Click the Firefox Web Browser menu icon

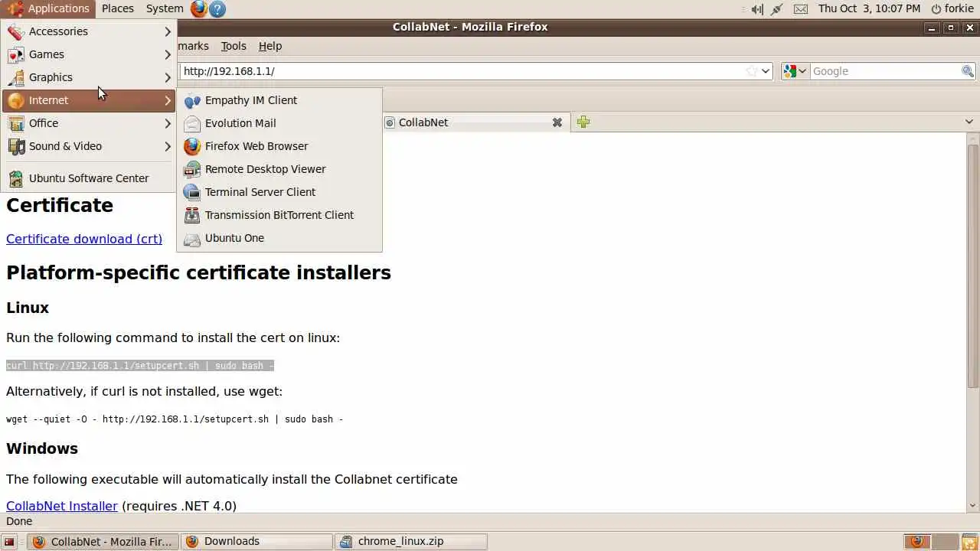click(x=192, y=146)
